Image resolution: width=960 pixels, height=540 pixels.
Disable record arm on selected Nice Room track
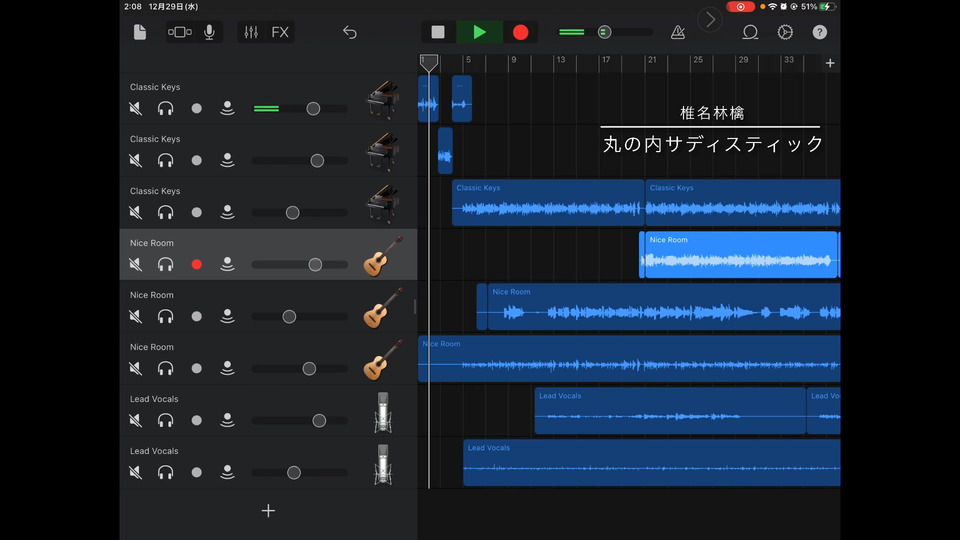(x=197, y=264)
